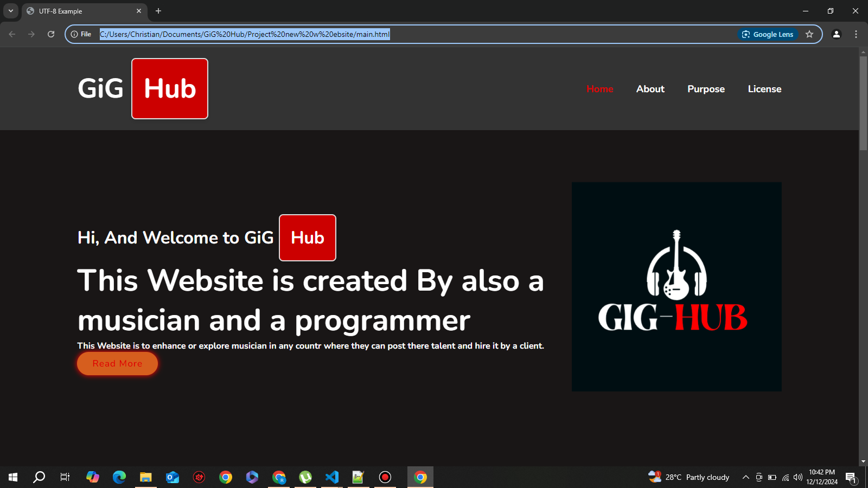Click the File site info icon
Viewport: 868px width, 488px height.
pos(81,34)
